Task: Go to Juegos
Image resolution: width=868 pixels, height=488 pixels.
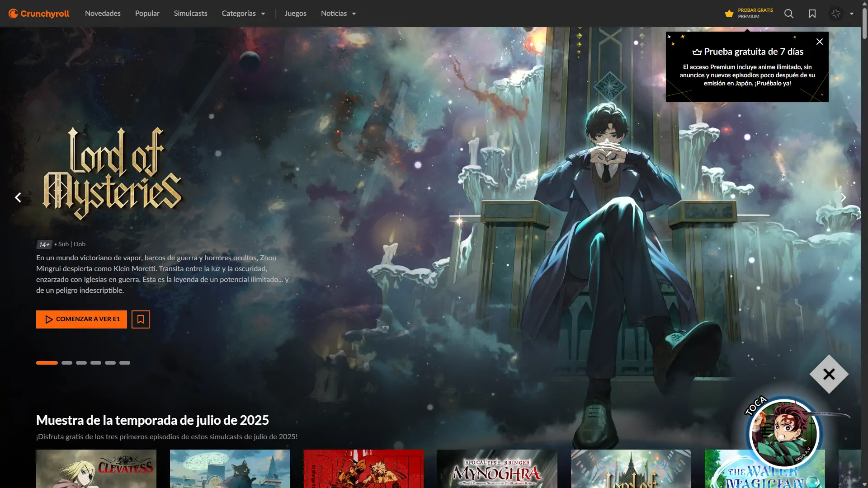Action: pos(296,14)
